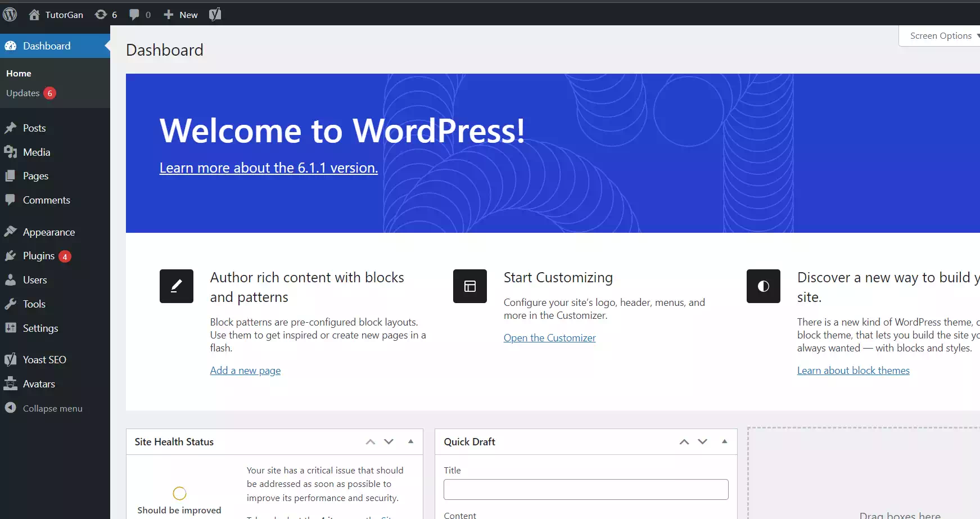Screen dimensions: 980x519
Task: Move Site Health Status box down
Action: [x=389, y=442]
